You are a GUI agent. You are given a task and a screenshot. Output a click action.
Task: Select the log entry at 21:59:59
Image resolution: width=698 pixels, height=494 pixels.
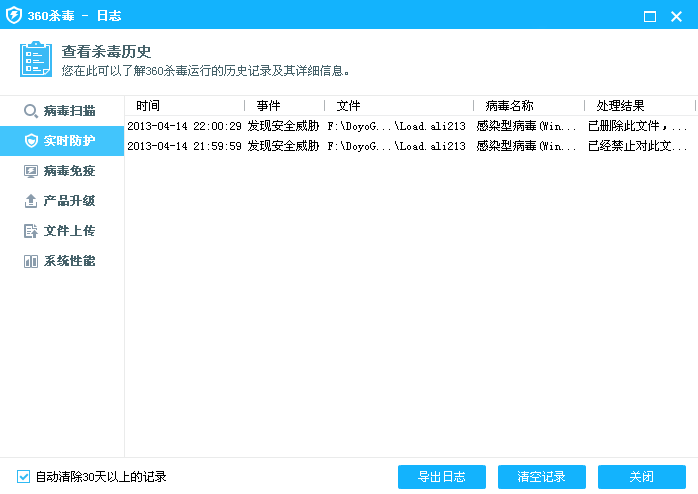point(411,146)
